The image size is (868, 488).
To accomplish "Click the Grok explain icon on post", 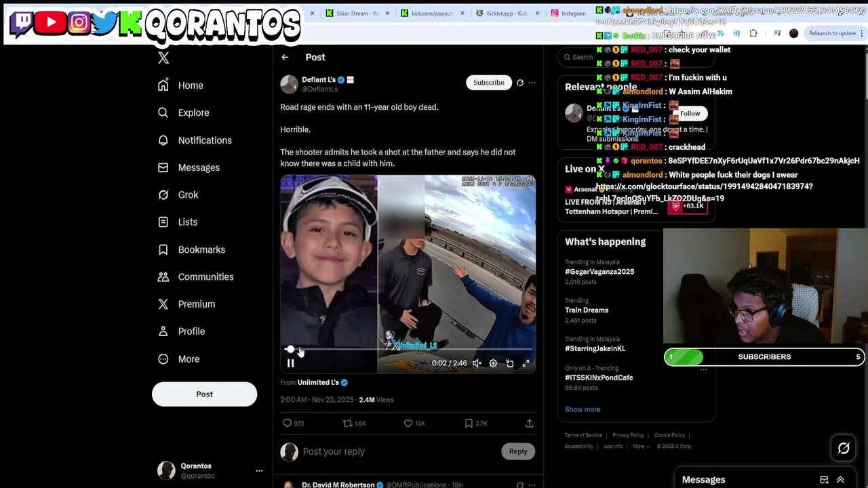I will click(x=520, y=83).
